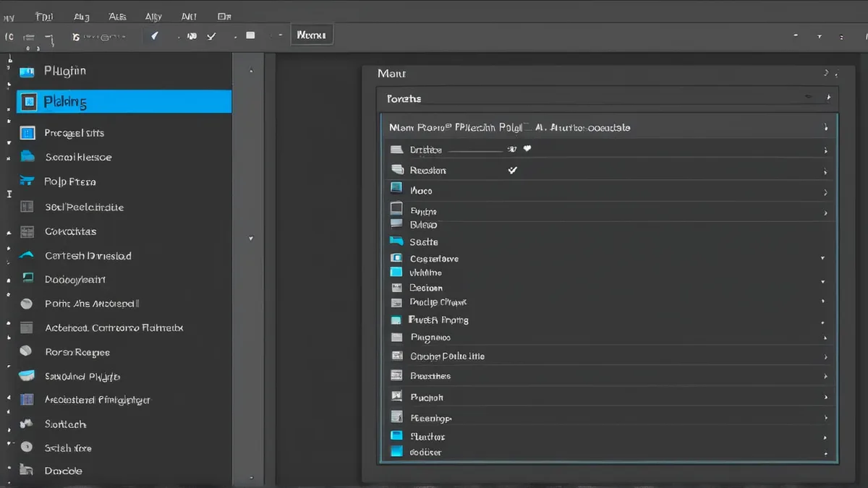Viewport: 868px width, 488px height.
Task: Expand the arrow on 'Bresathes' row
Action: pyautogui.click(x=825, y=377)
